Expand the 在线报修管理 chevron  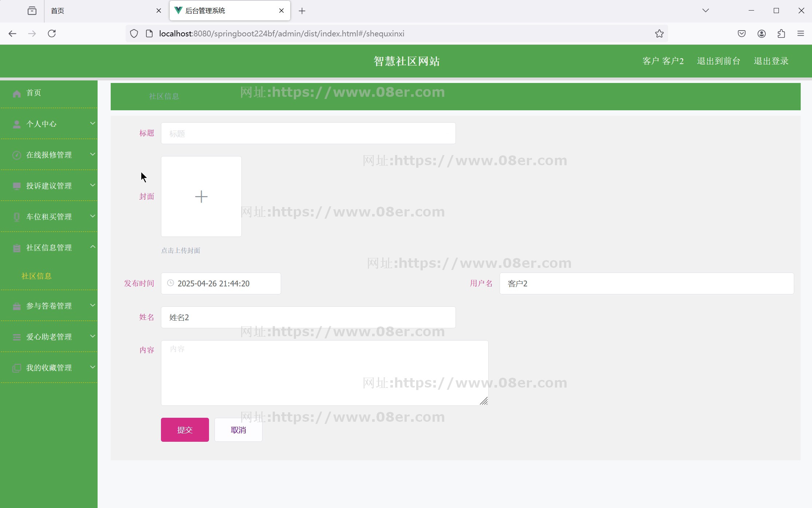93,154
